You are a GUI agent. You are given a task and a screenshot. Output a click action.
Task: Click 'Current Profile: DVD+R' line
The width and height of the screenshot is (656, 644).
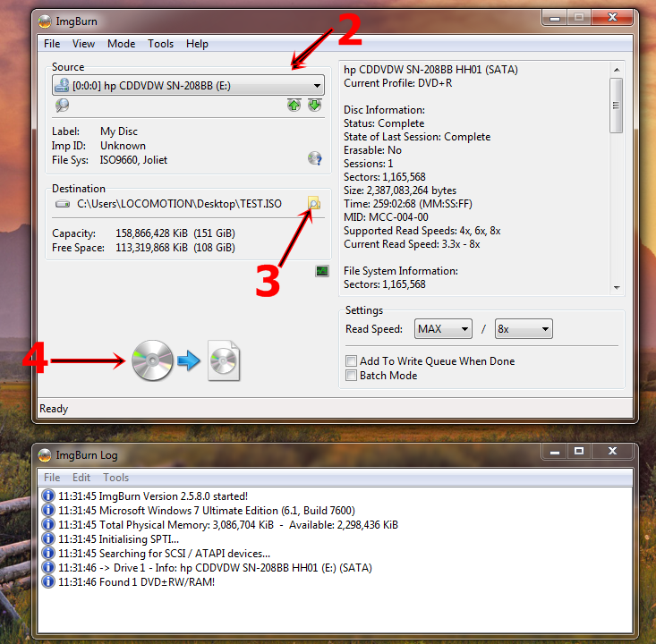[x=398, y=83]
